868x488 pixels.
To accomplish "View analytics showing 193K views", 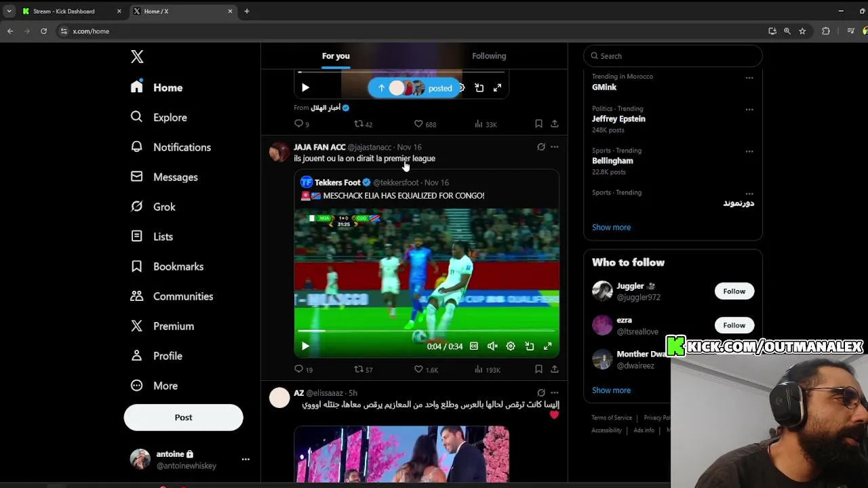I will (x=487, y=369).
